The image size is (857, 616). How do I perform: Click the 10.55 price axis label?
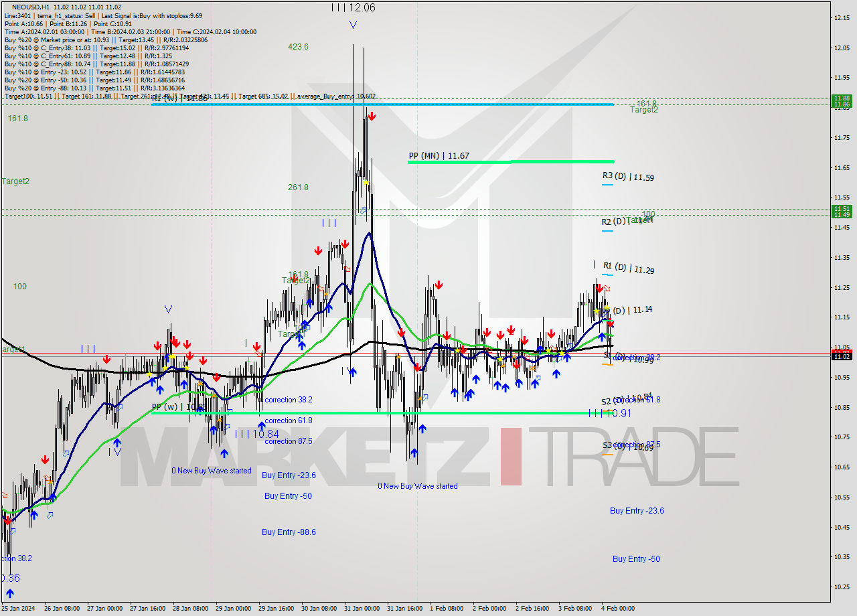(843, 497)
